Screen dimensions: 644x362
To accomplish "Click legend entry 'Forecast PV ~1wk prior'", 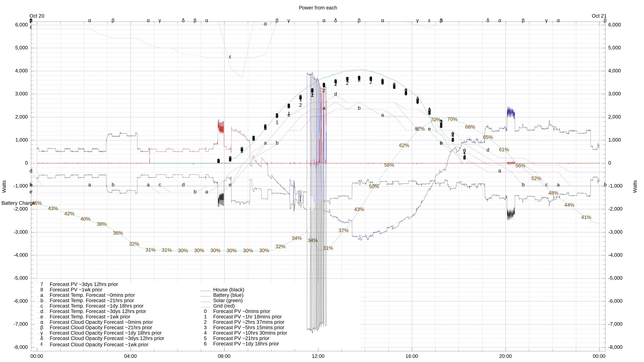I will tap(76, 290).
